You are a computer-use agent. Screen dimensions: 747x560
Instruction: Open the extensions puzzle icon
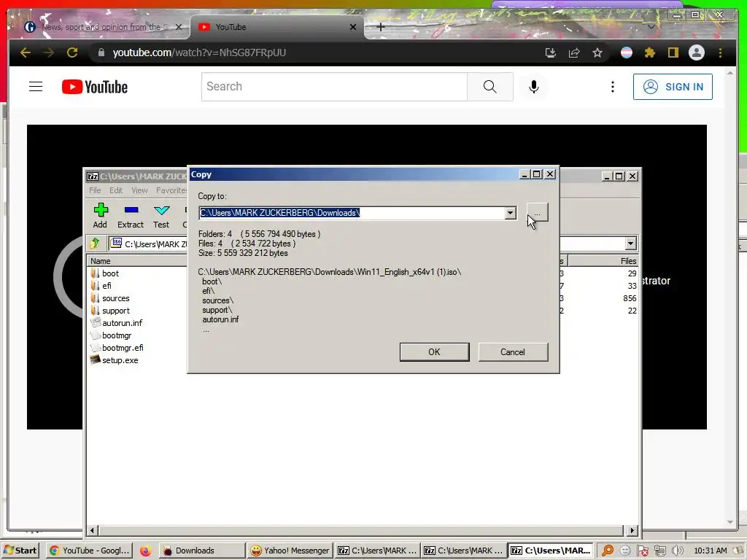point(650,52)
